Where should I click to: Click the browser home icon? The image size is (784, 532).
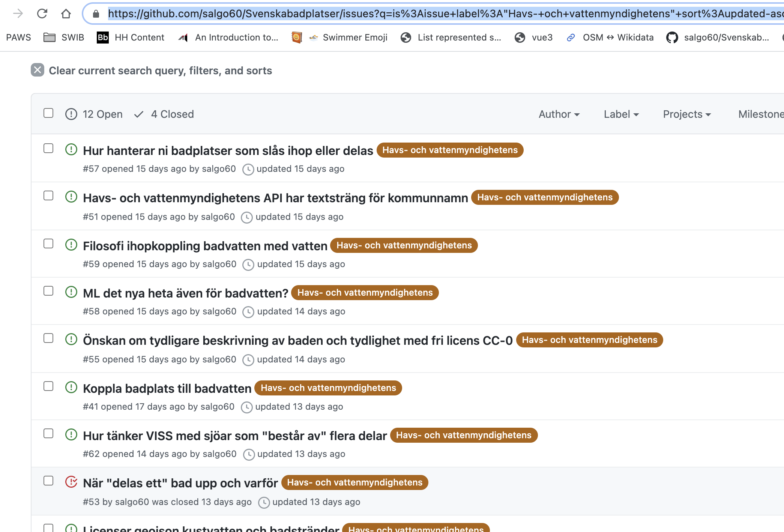point(66,14)
